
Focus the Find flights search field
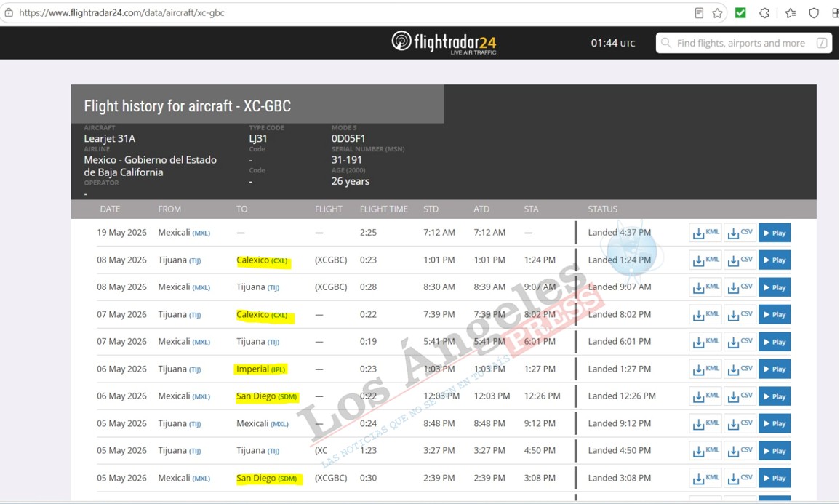tap(743, 43)
